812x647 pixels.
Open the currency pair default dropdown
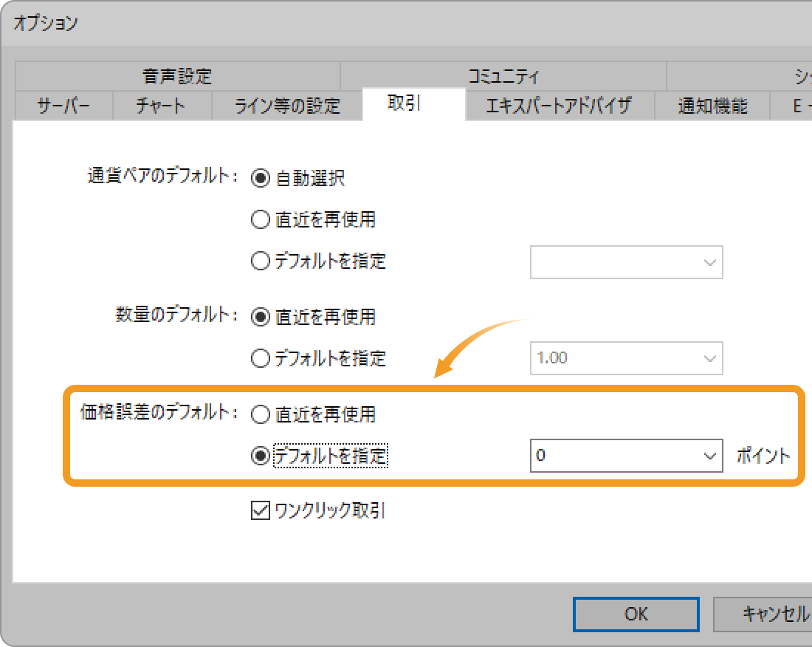626,262
